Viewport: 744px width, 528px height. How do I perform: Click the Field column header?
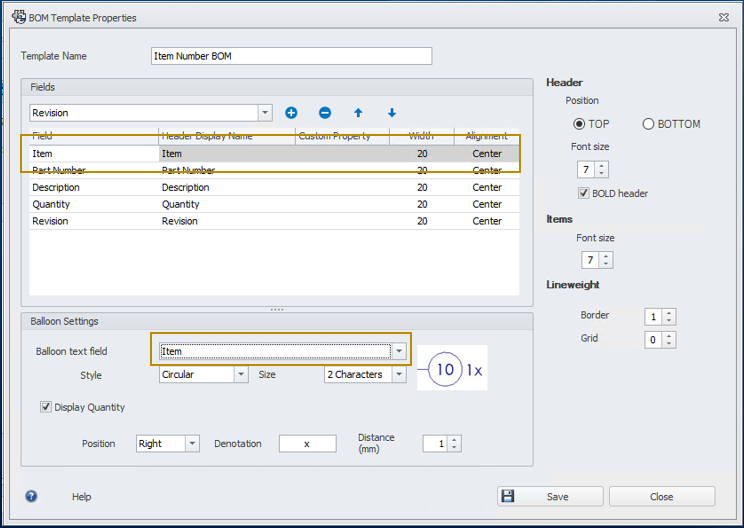tap(94, 136)
